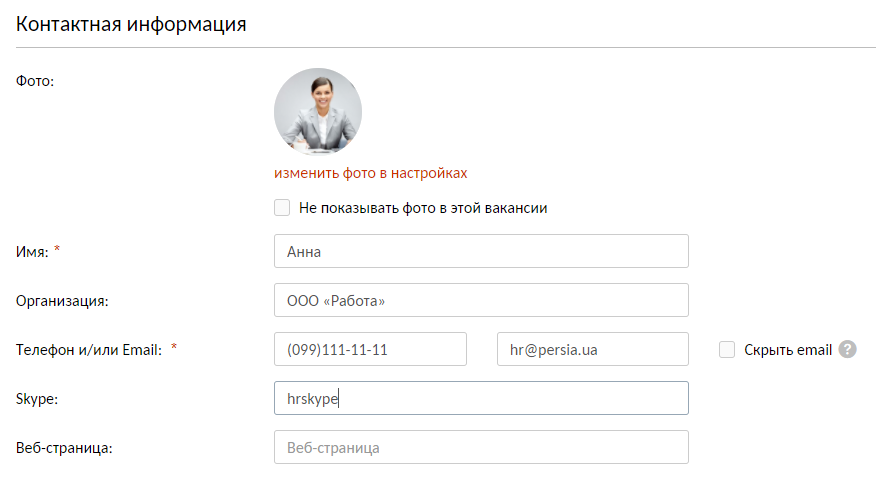The image size is (876, 482).
Task: Open the изменить фото в настройках link
Action: pos(371,173)
